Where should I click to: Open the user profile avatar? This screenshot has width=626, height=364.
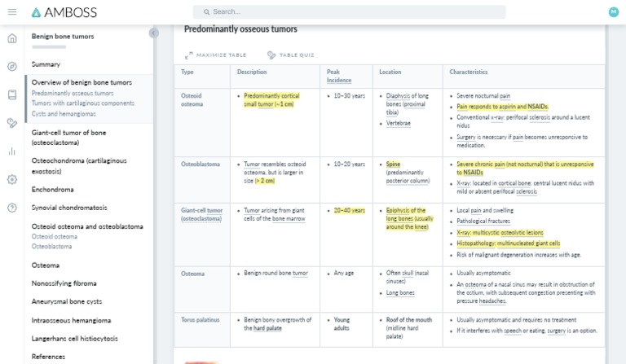click(x=614, y=12)
